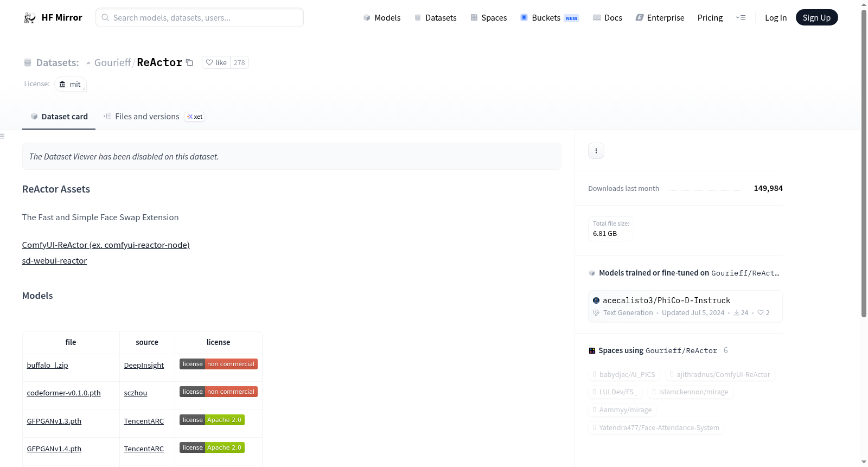Open the buffalo_l.zip file link
868x467 pixels.
click(47, 365)
